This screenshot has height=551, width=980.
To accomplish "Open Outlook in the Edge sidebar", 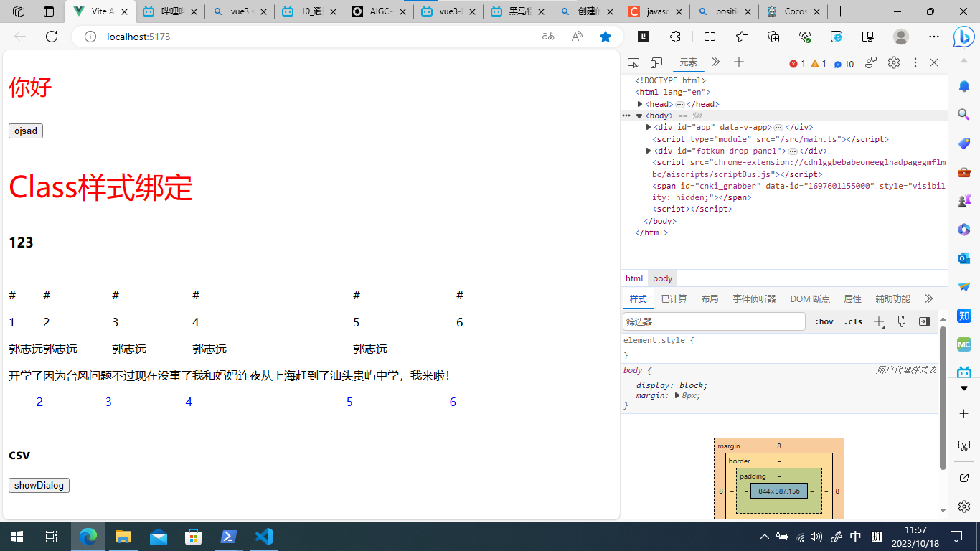I will [x=964, y=258].
